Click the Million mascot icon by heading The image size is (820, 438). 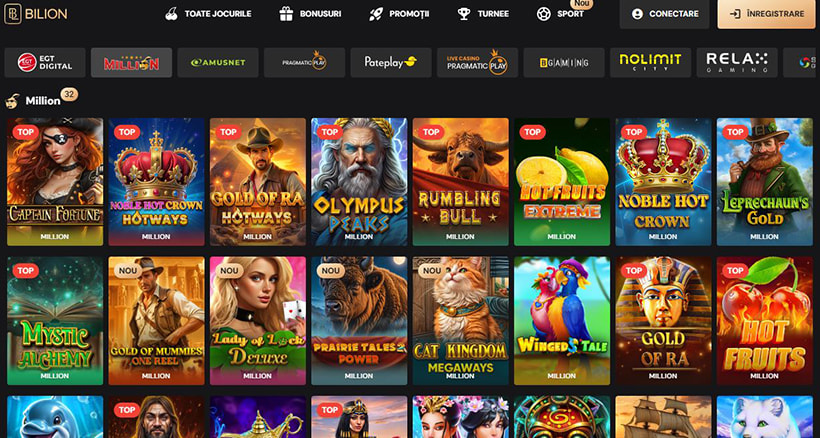point(12,100)
